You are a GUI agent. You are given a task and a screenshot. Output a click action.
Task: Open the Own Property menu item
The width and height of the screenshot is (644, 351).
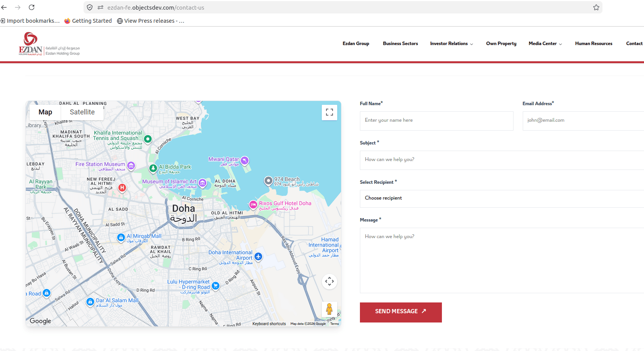(501, 44)
